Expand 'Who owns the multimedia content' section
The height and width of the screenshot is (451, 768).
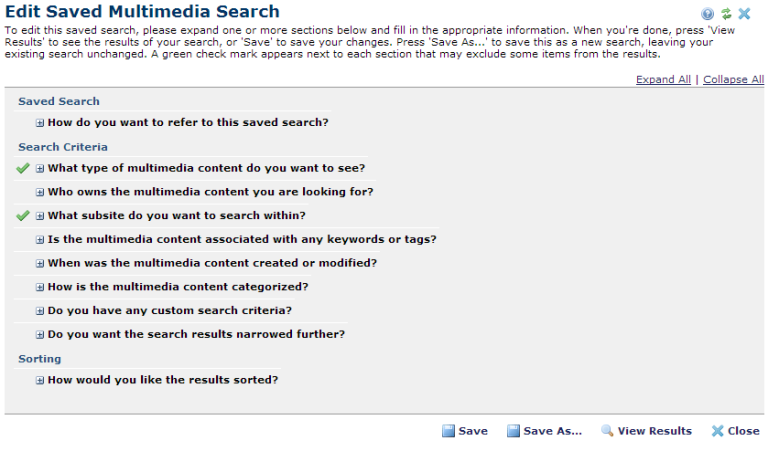(40, 192)
